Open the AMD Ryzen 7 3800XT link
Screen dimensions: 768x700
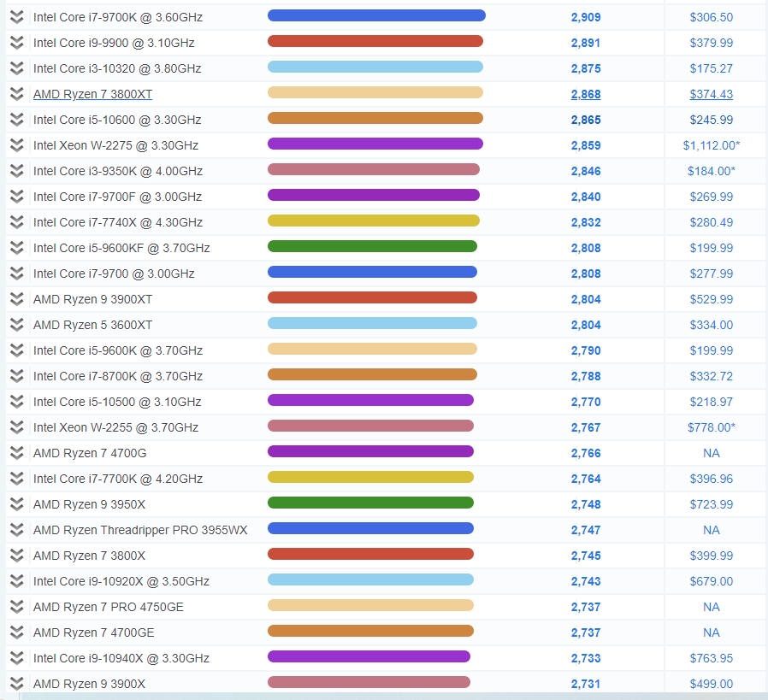[x=92, y=94]
